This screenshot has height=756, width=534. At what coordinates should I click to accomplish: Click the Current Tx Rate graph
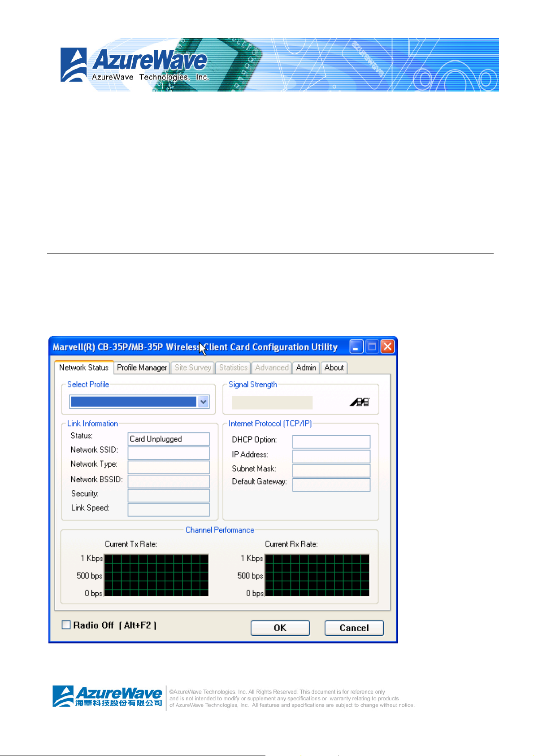coord(156,575)
